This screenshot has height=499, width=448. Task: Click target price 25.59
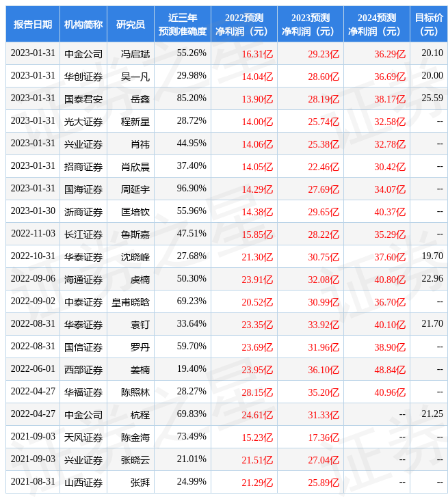tap(432, 98)
